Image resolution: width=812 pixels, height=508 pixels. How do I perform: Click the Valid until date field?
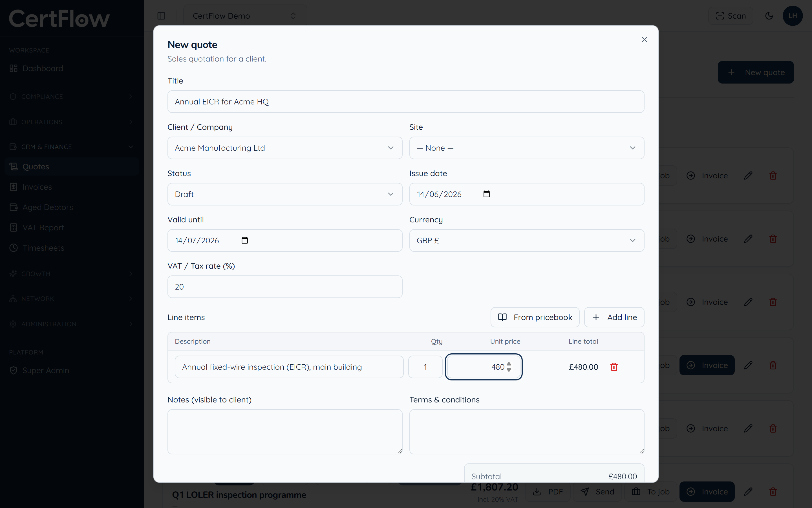coord(285,240)
